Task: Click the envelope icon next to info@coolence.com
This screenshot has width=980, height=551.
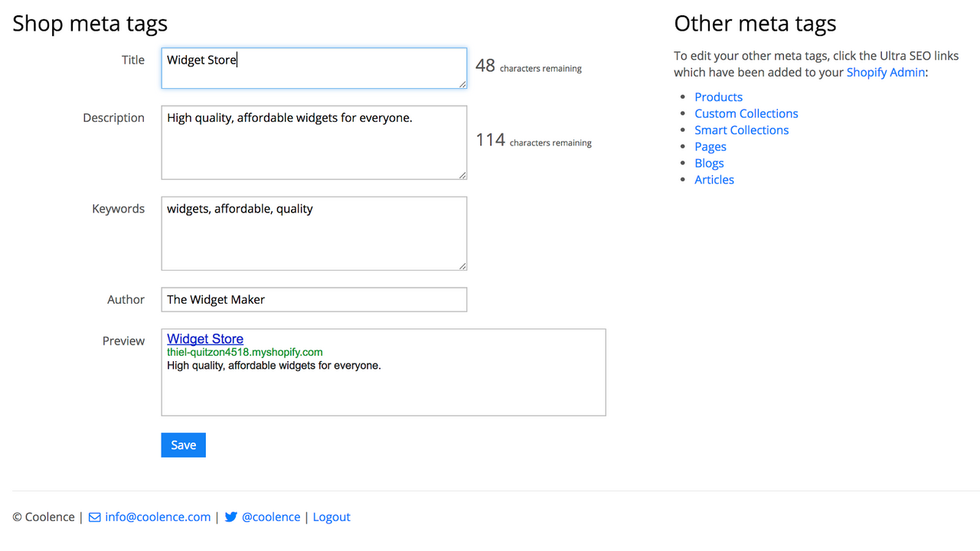Action: coord(93,517)
